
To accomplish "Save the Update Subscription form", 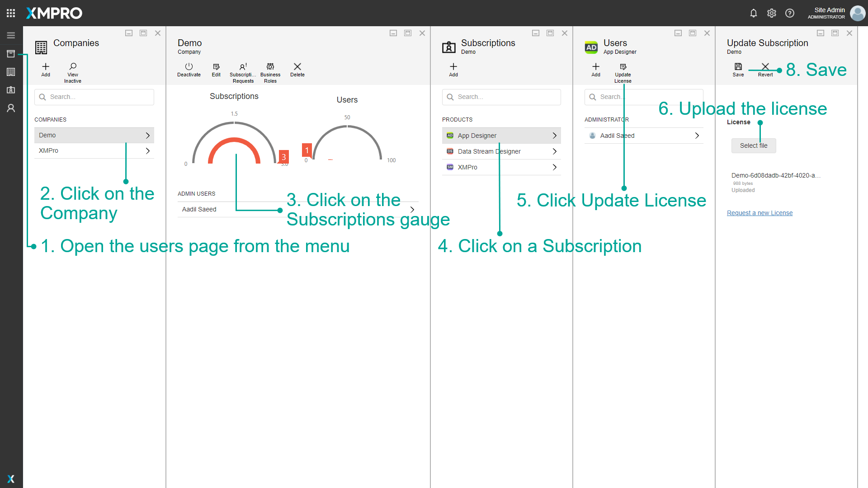I will click(x=738, y=70).
